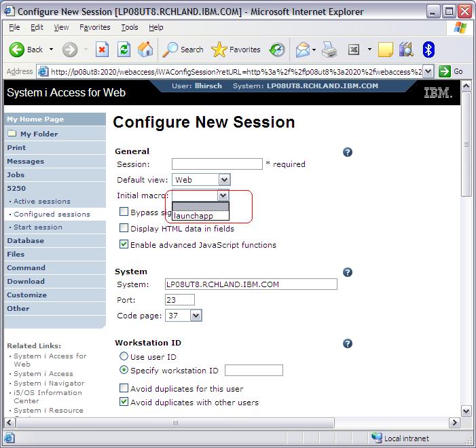
Task: Click the vertical scrollbar thumb
Action: click(x=466, y=144)
